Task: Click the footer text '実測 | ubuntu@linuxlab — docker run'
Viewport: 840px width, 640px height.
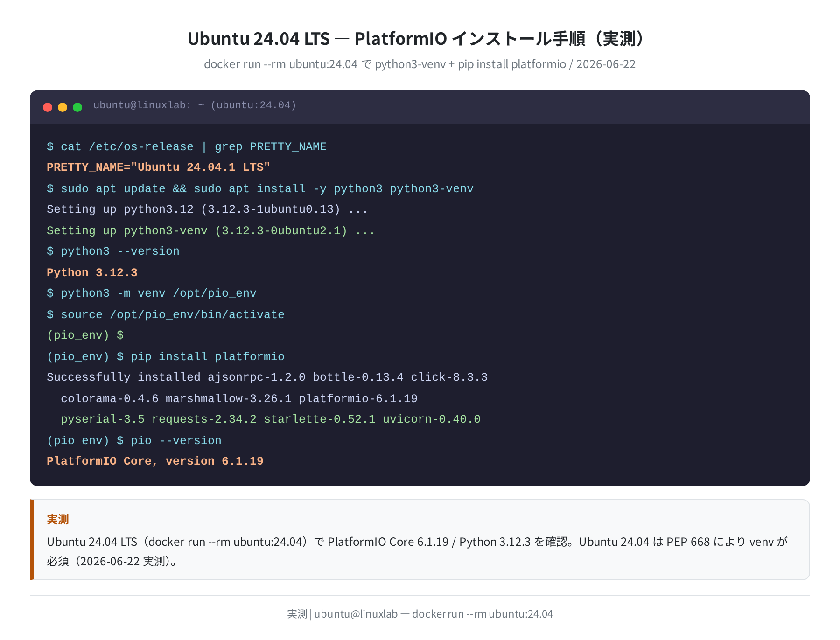Action: (x=420, y=614)
